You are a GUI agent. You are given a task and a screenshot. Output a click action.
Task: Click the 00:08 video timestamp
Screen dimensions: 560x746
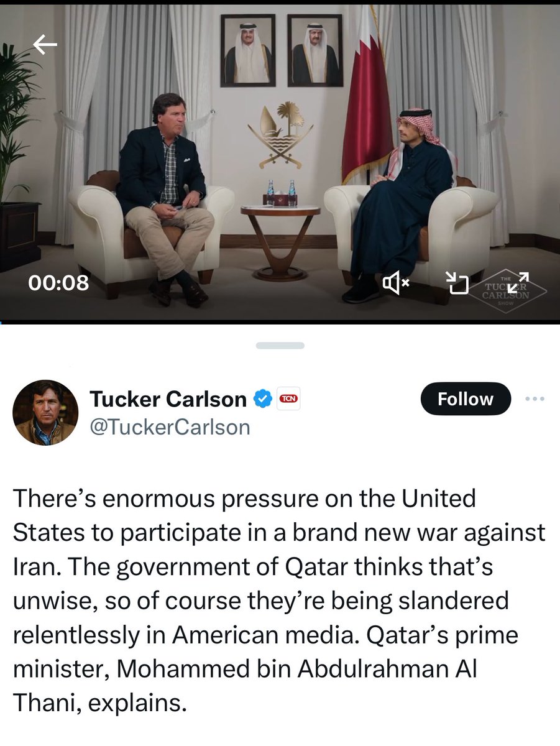point(58,283)
